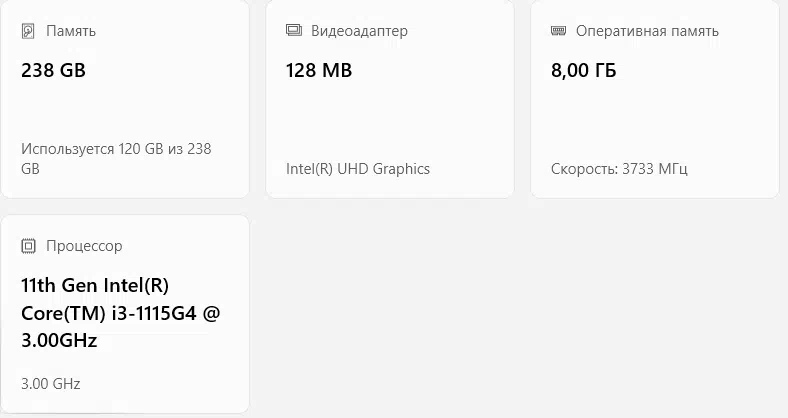Click the storage disk icon beside Память
This screenshot has height=418, width=788.
tap(28, 31)
